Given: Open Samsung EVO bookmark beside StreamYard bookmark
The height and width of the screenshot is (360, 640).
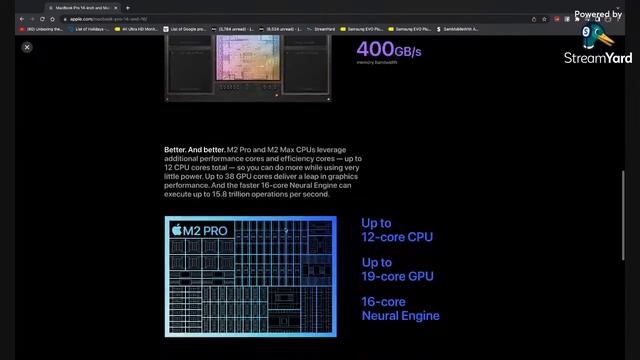Looking at the screenshot, I should pos(362,29).
